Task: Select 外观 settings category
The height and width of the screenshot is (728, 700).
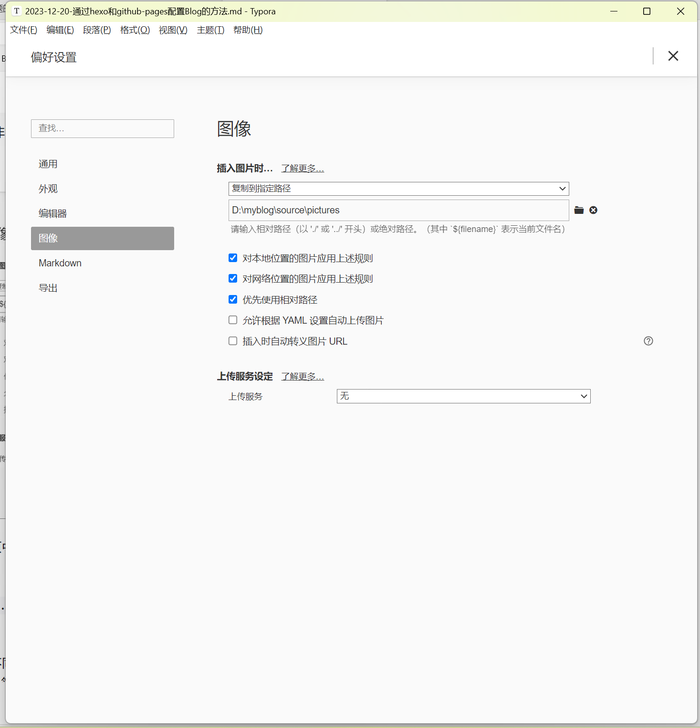Action: tap(103, 189)
